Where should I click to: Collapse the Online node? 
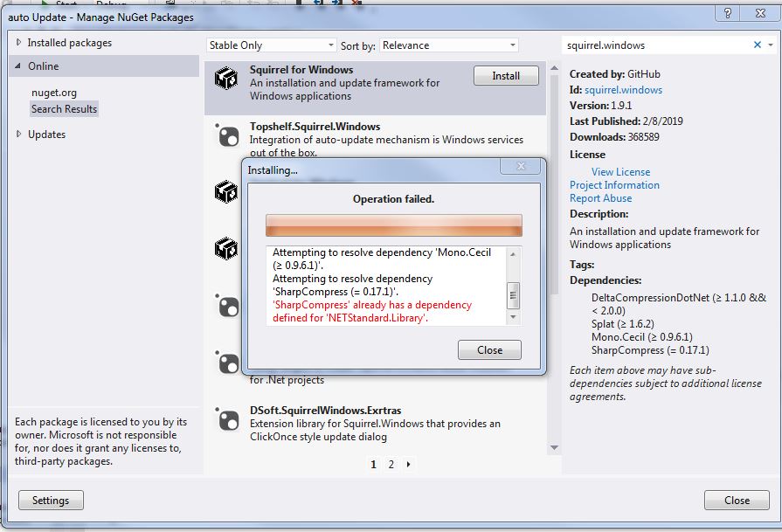pos(18,66)
